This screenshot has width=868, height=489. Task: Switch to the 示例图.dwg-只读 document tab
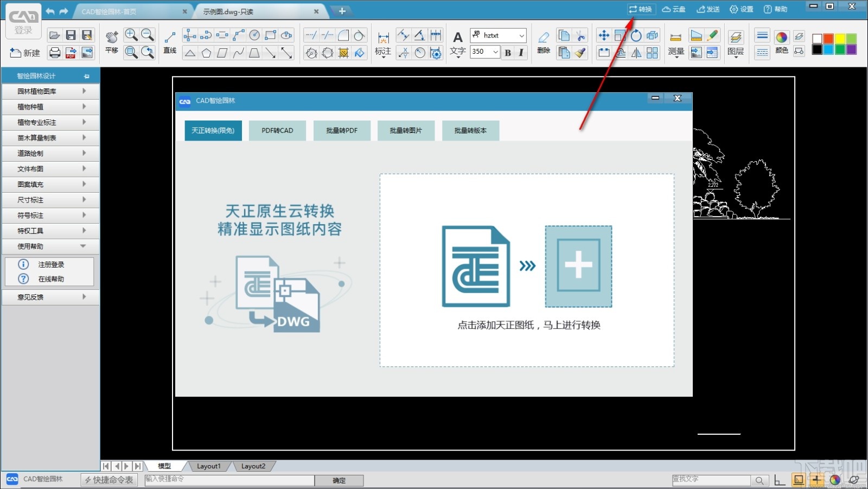260,11
